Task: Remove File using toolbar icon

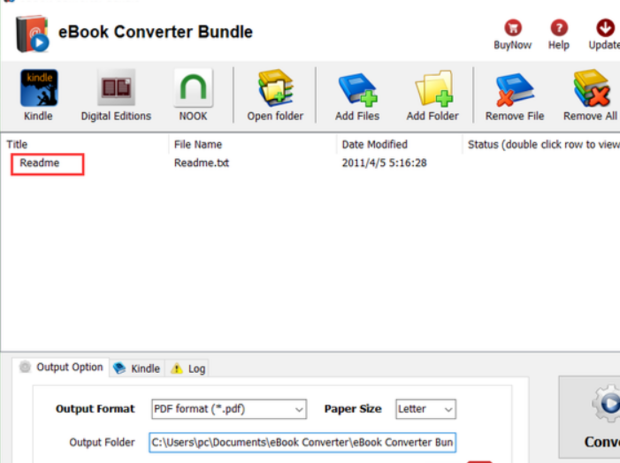Action: pos(514,90)
